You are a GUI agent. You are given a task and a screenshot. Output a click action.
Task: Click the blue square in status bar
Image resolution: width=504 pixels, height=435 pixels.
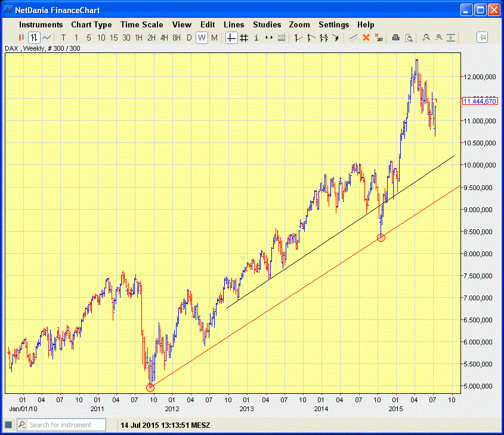point(8,425)
